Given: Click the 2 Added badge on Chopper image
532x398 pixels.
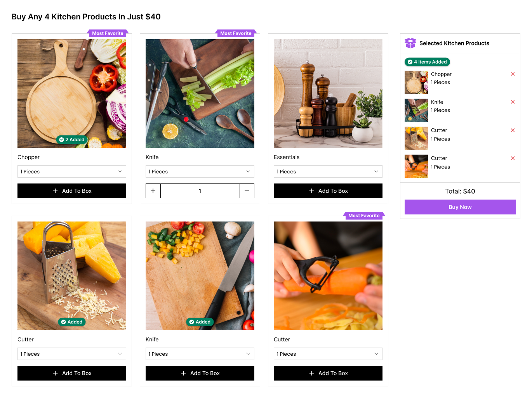Looking at the screenshot, I should click(x=72, y=140).
